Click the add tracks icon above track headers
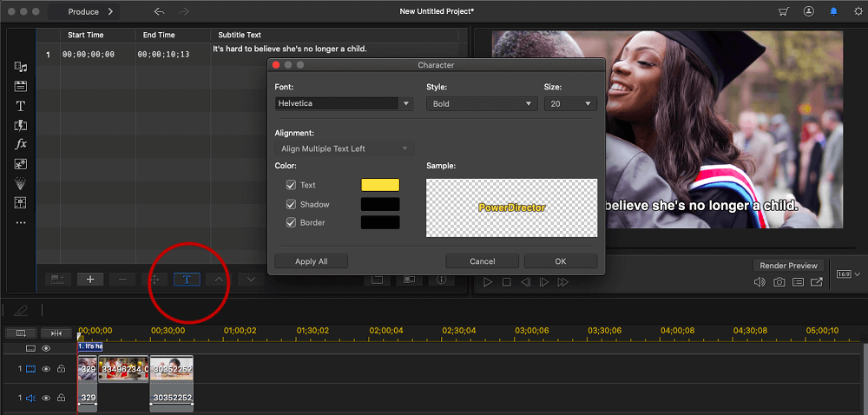This screenshot has height=415, width=868. tap(21, 333)
